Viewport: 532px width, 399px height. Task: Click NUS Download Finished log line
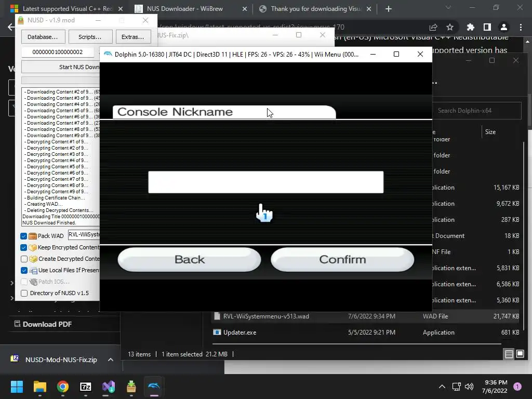[49, 223]
